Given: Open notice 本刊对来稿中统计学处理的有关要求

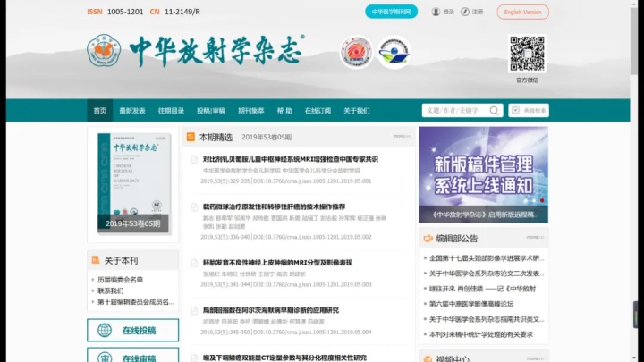Looking at the screenshot, I should (x=481, y=334).
